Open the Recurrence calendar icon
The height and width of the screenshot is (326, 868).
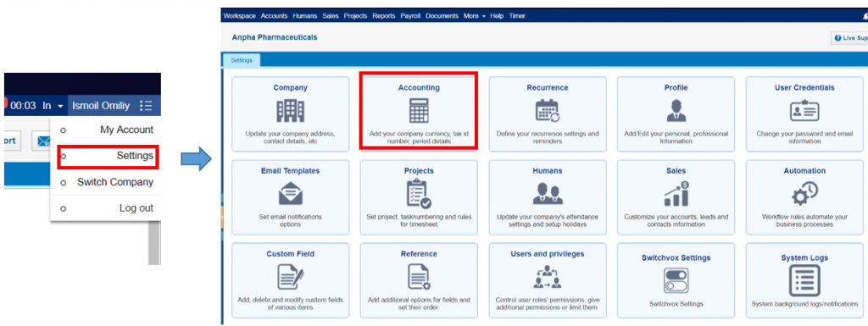tap(548, 111)
